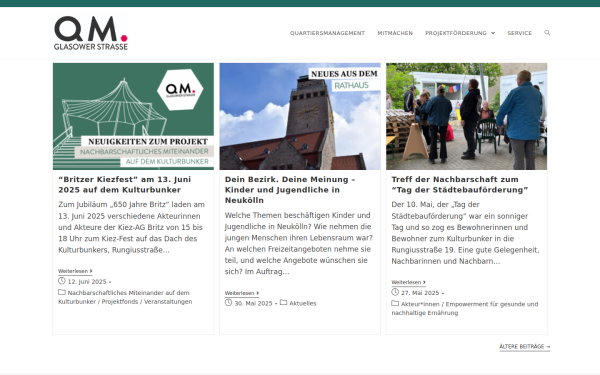Open the Treff der Nachbarschaft headline
Viewport: 600px width, 375px height.
click(x=460, y=184)
